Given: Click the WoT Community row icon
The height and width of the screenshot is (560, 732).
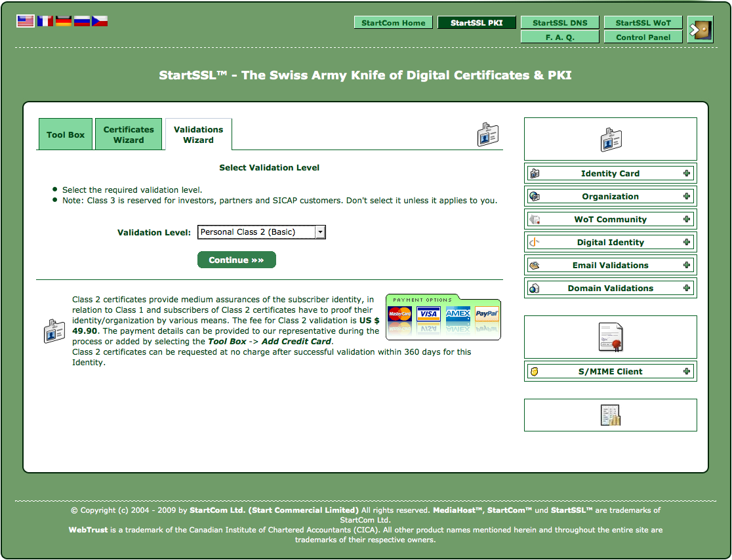Looking at the screenshot, I should [x=535, y=219].
